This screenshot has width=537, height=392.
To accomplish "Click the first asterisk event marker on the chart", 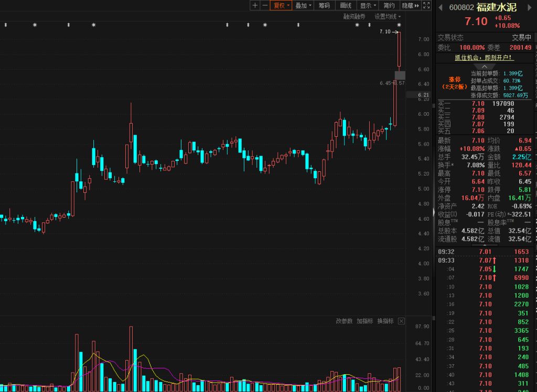I will click(x=35, y=25).
